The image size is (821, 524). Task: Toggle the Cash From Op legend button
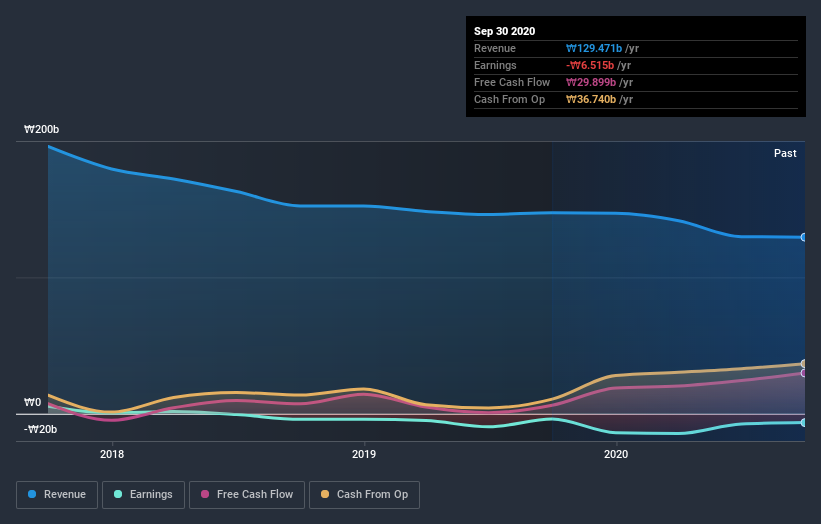tap(364, 495)
